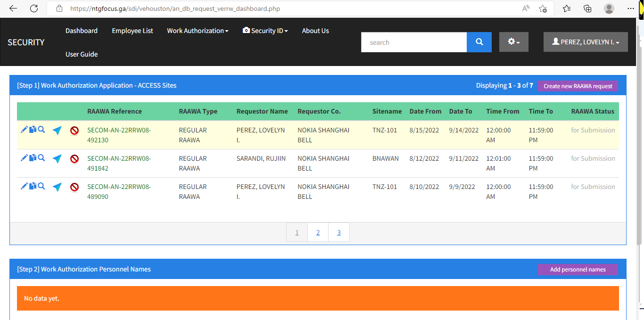Reload the page with refresh icon
Screen dimensions: 644x320
[x=34, y=8]
